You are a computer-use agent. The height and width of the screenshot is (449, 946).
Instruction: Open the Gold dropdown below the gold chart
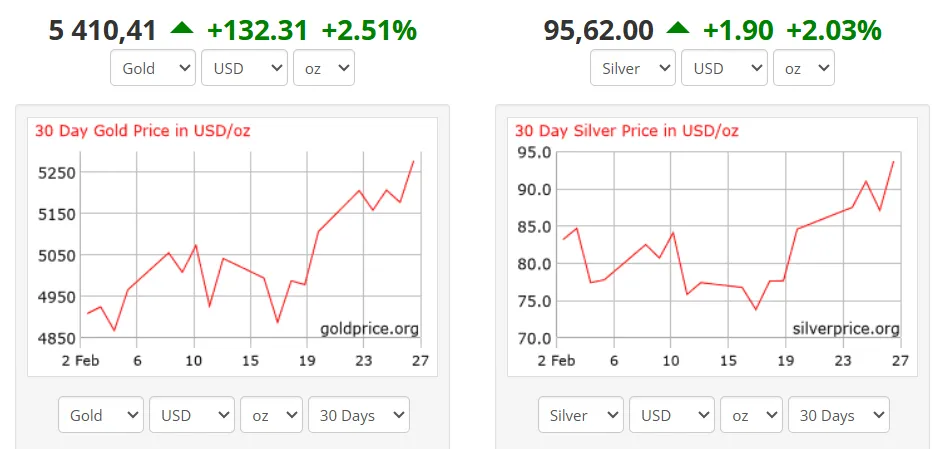click(101, 415)
